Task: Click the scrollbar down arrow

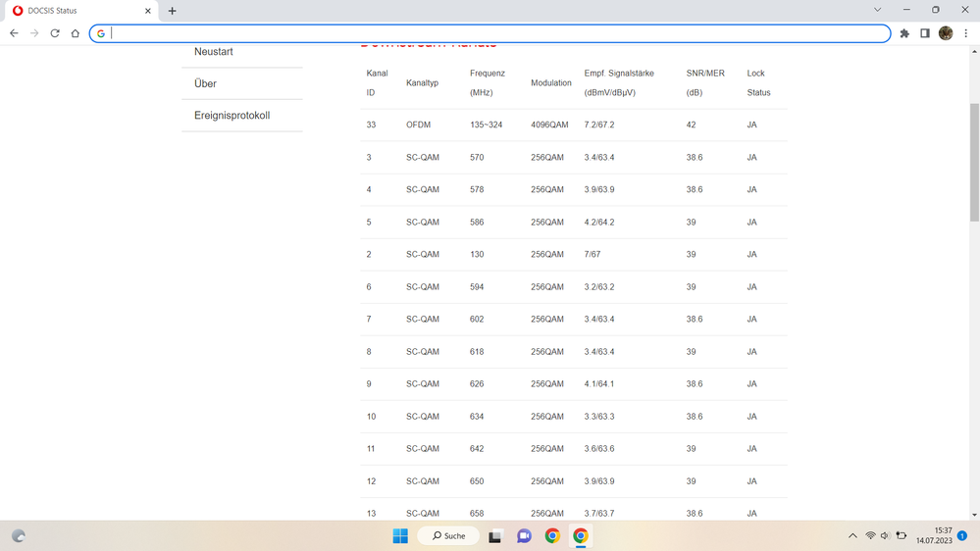Action: [974, 516]
